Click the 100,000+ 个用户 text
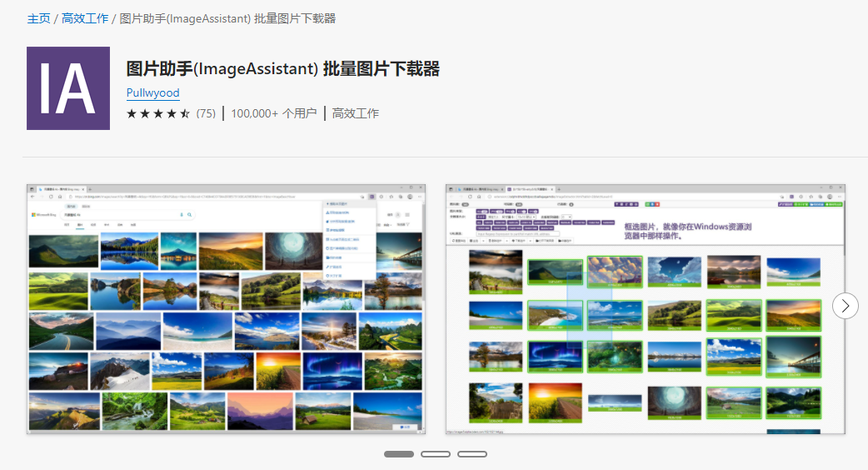The image size is (868, 470). (x=273, y=113)
